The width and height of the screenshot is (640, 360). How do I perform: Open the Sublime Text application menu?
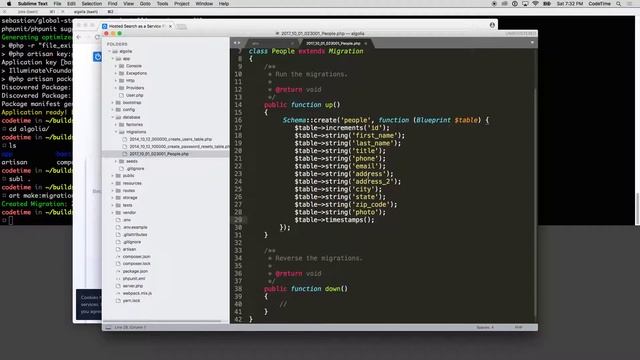point(33,4)
